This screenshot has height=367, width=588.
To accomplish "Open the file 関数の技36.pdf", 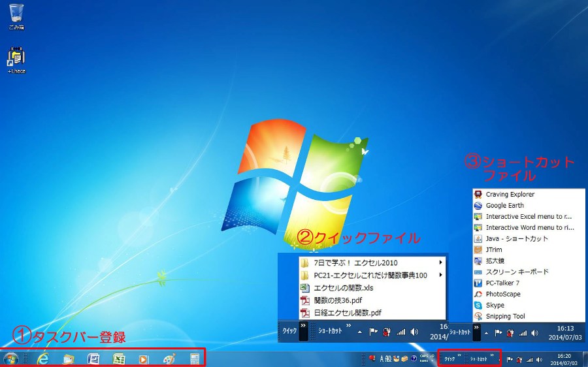I will point(372,300).
